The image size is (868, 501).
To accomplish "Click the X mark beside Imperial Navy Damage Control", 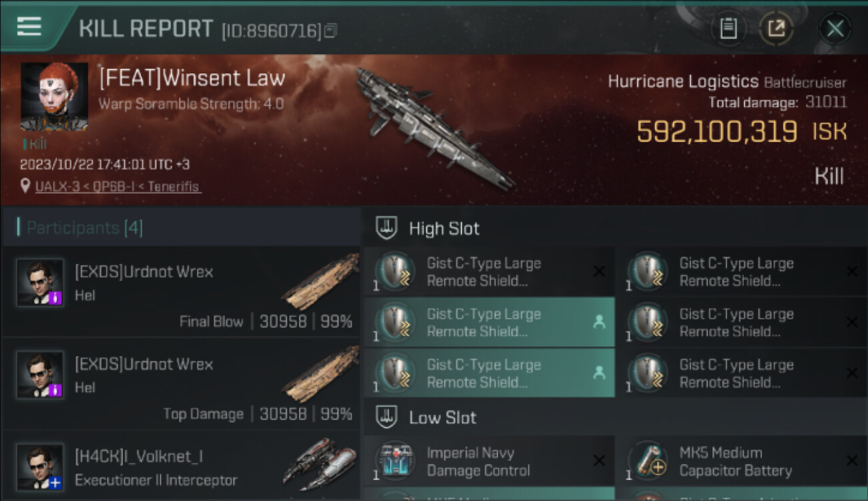I will pos(599,460).
